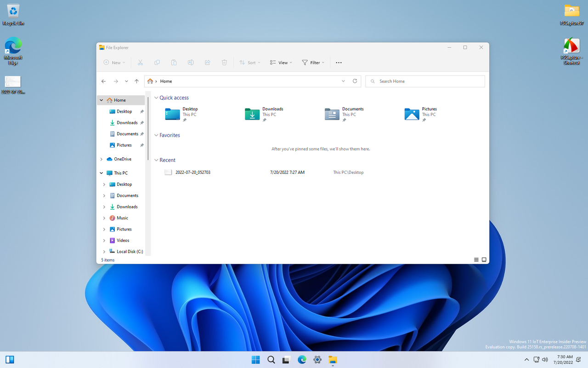The height and width of the screenshot is (368, 588).
Task: Click the This PC\Desktop location text
Action: tap(348, 172)
